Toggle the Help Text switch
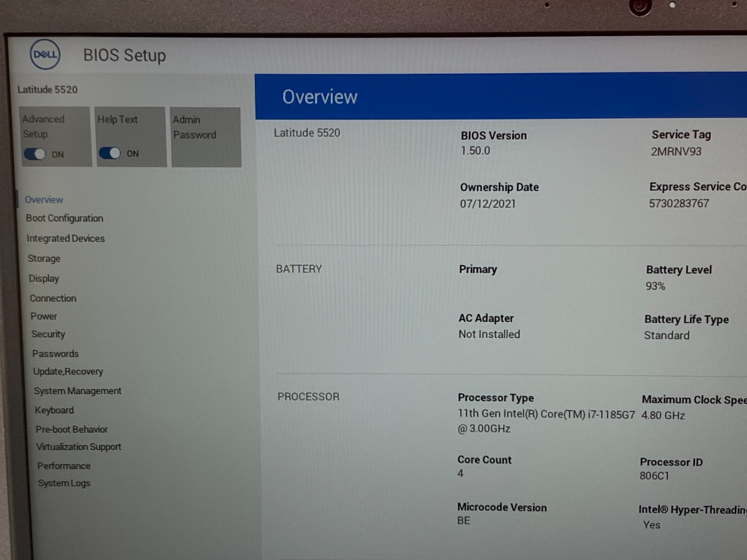747x560 pixels. (x=110, y=153)
